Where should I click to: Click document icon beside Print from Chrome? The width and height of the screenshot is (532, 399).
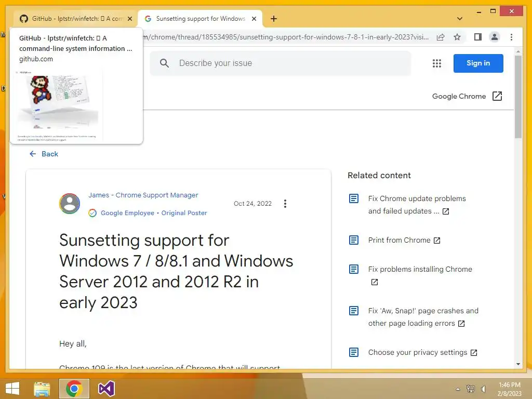pyautogui.click(x=353, y=240)
